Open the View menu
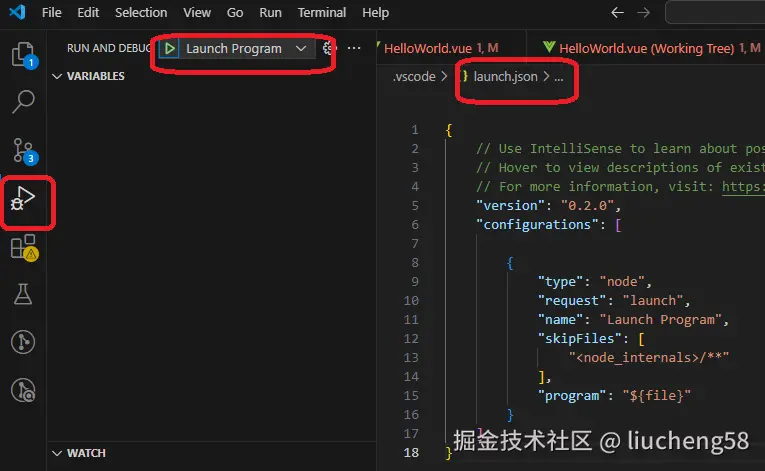 coord(197,12)
